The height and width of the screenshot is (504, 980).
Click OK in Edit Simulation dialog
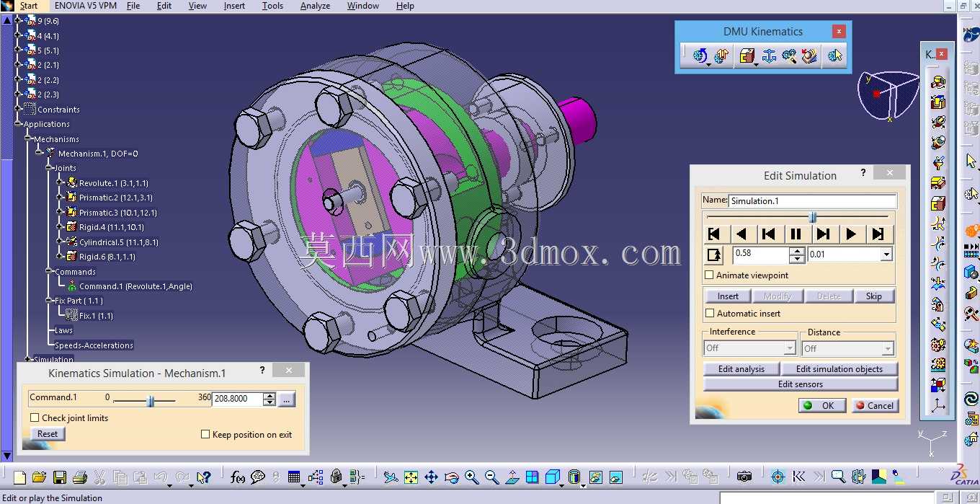click(822, 406)
